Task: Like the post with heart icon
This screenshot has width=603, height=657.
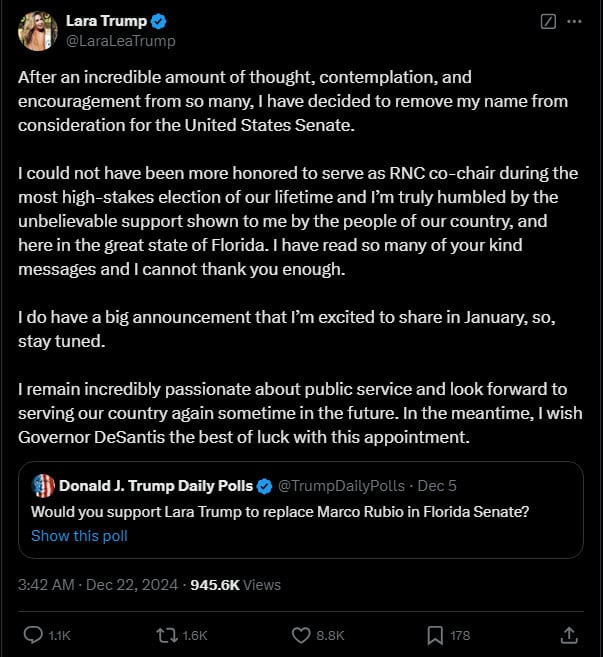Action: click(x=300, y=634)
